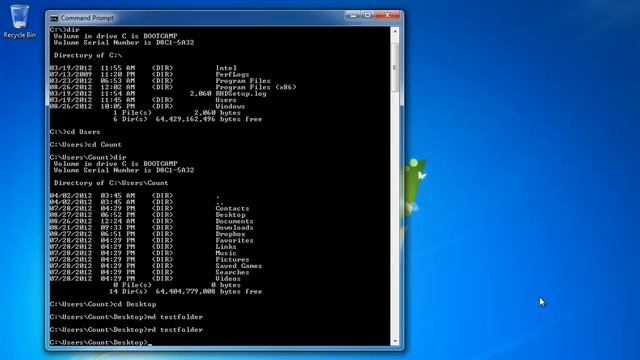Click the 'Dropbox' directory entry
Viewport: 640px width, 360px height.
click(230, 234)
